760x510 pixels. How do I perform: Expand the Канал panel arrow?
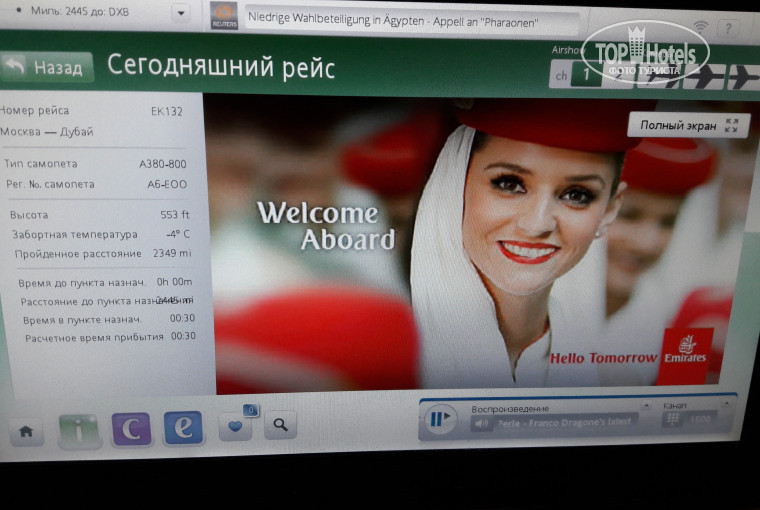coord(726,403)
